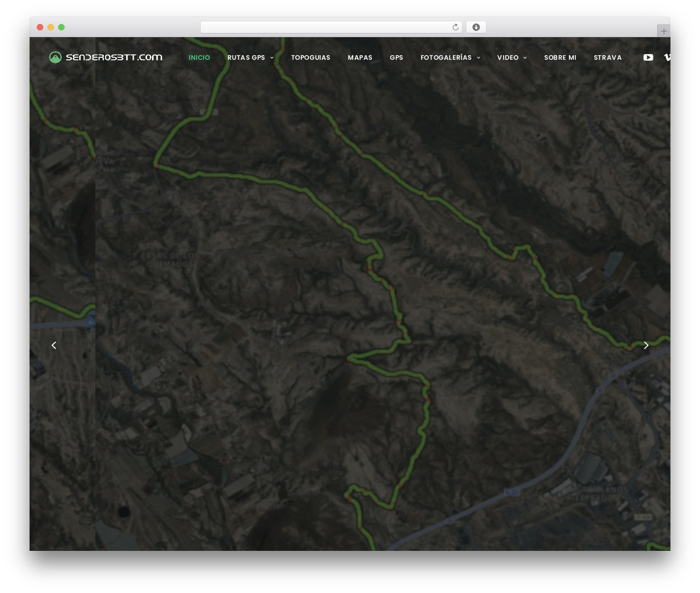700x593 pixels.
Task: Open the YouTube channel icon
Action: pyautogui.click(x=648, y=57)
